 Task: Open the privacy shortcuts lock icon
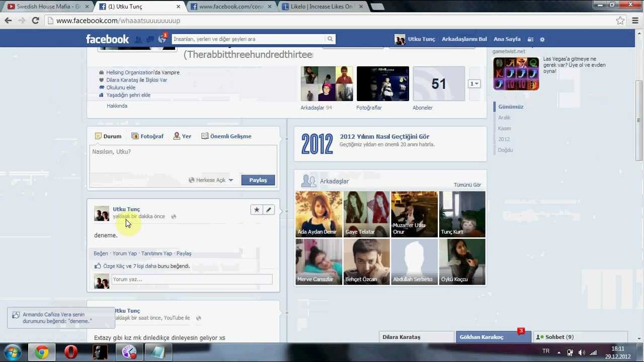(530, 39)
